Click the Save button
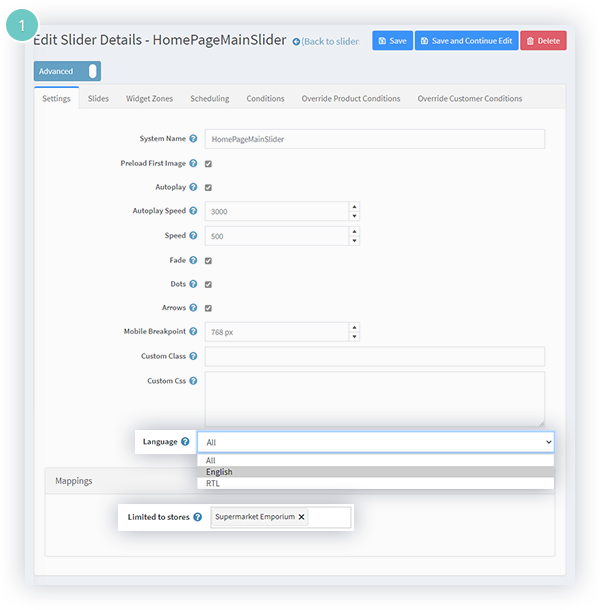This screenshot has width=600, height=610. pyautogui.click(x=392, y=40)
